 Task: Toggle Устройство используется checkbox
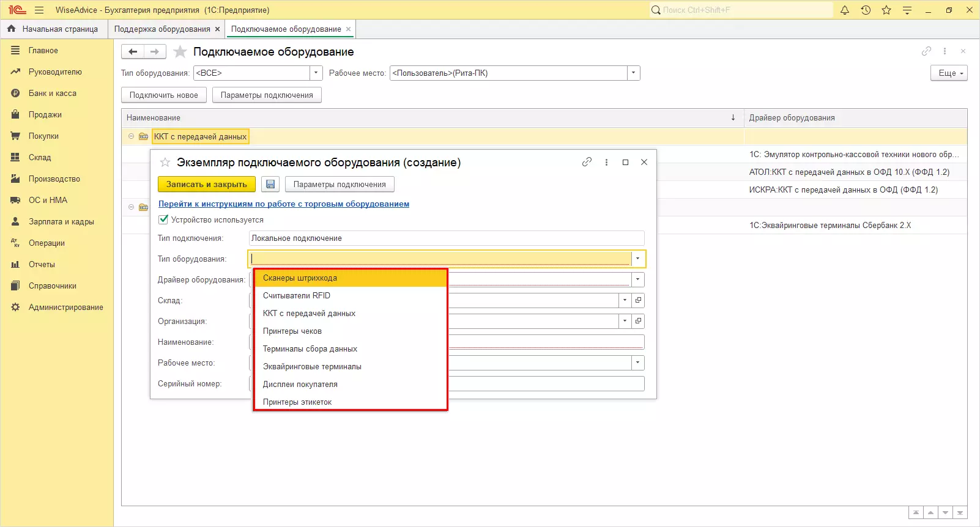coord(163,219)
